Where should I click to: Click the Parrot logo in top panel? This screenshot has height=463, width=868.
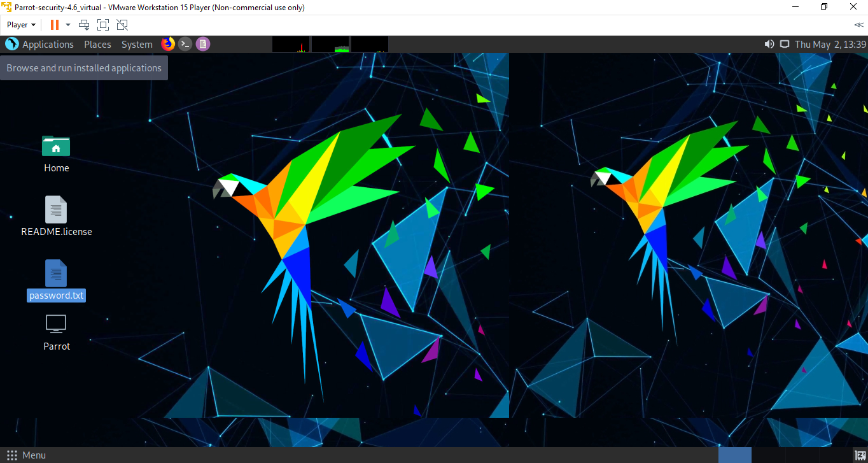point(12,44)
